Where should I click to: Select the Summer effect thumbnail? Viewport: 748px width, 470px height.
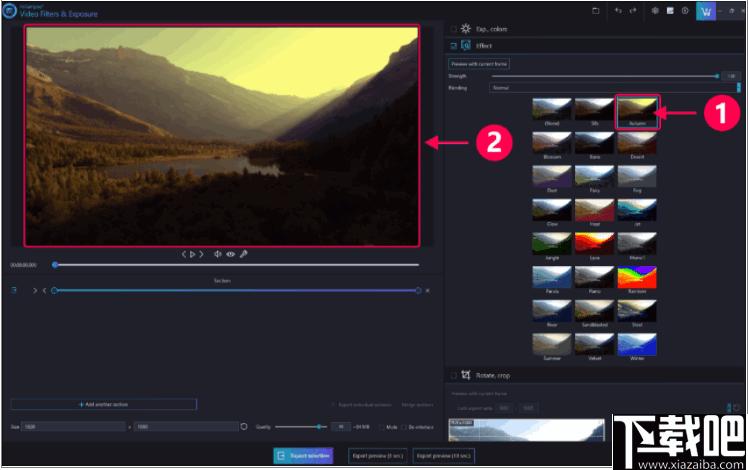(552, 347)
